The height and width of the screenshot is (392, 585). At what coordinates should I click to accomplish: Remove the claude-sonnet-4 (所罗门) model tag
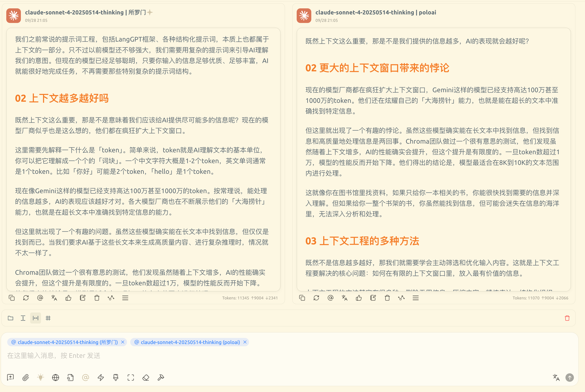point(123,342)
